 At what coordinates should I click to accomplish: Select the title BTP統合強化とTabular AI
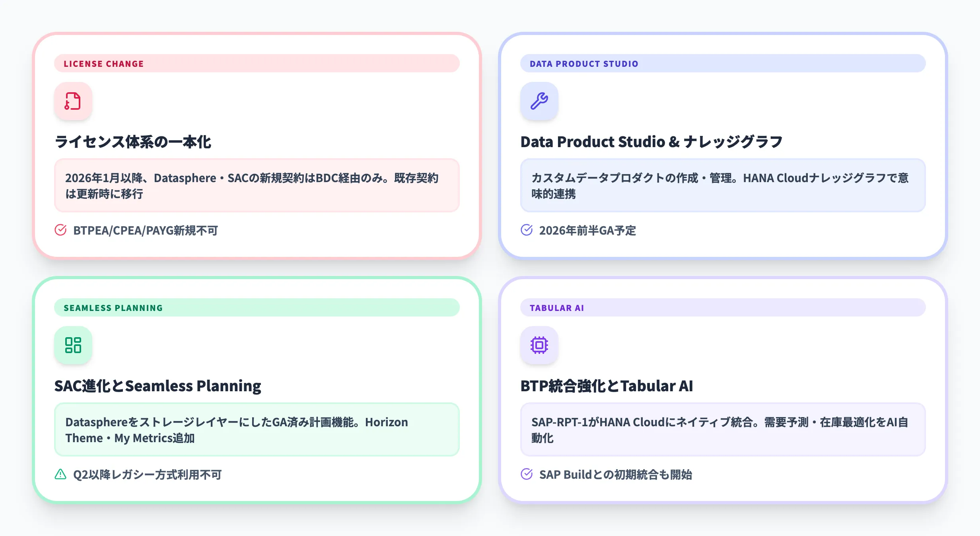[x=607, y=386]
